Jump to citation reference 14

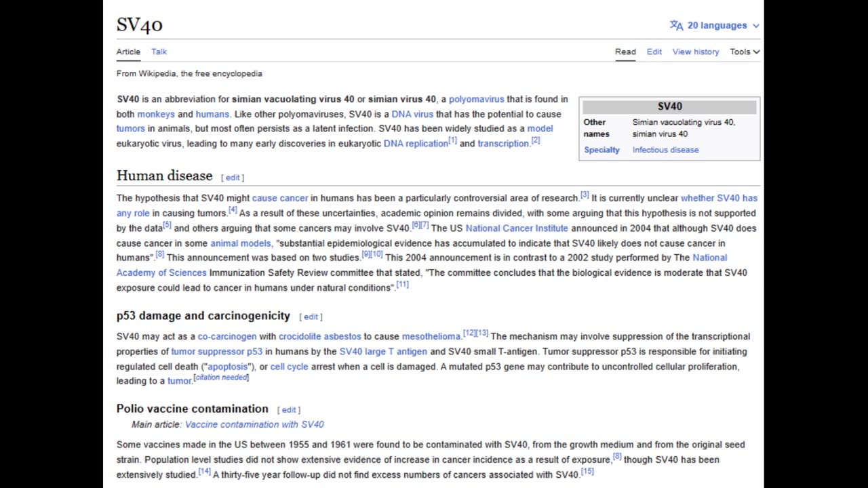click(204, 472)
